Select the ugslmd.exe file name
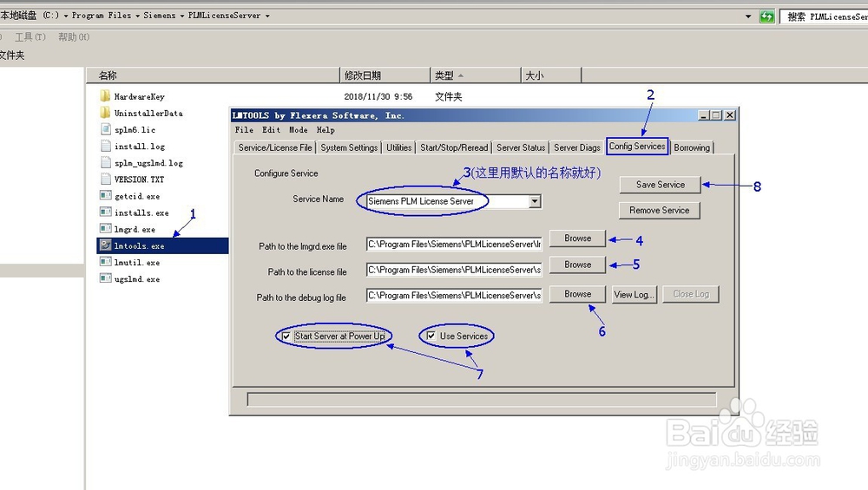This screenshot has width=868, height=490. pyautogui.click(x=137, y=279)
